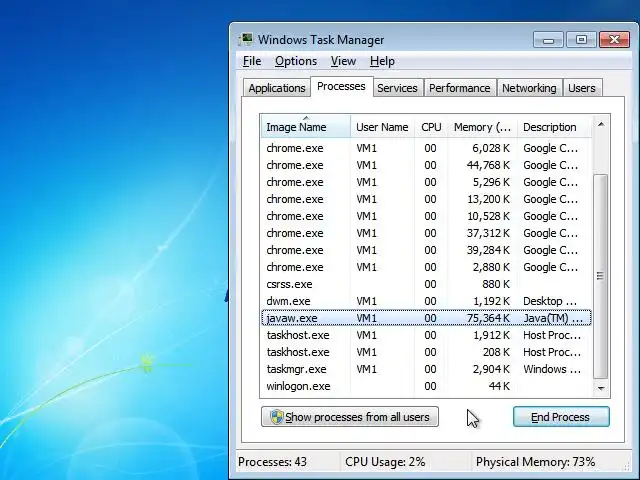This screenshot has height=480, width=640.
Task: Click the 75,364 K memory value
Action: pyautogui.click(x=488, y=318)
